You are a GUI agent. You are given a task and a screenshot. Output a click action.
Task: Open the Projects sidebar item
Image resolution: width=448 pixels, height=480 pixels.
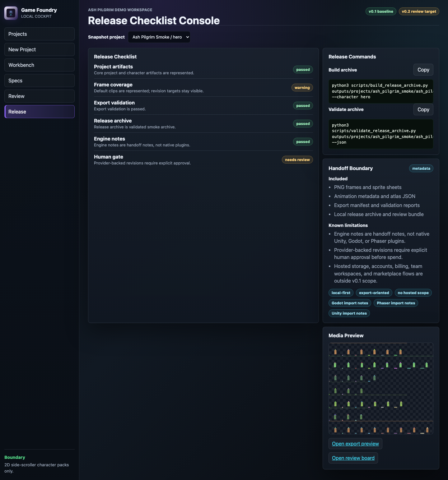(x=40, y=34)
